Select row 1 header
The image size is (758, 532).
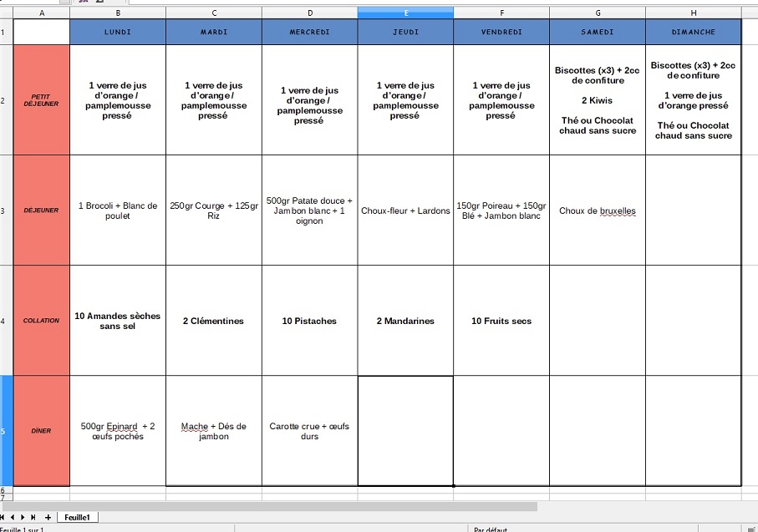pyautogui.click(x=7, y=32)
